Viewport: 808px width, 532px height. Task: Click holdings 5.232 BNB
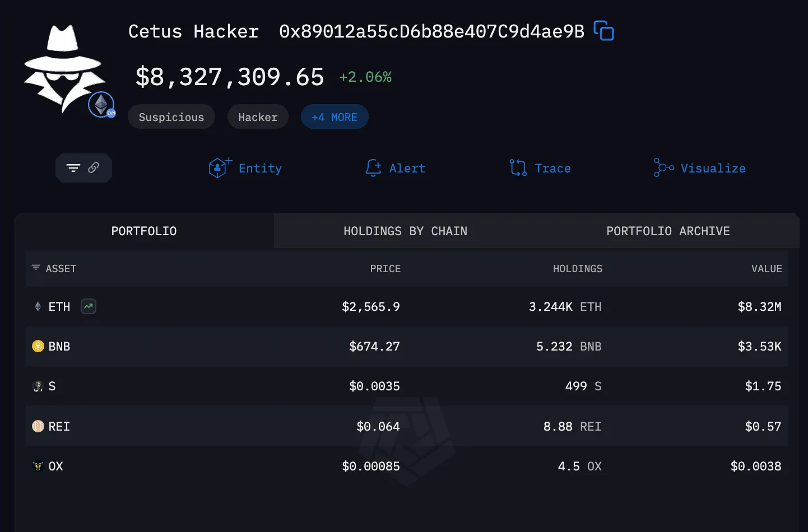coord(569,346)
